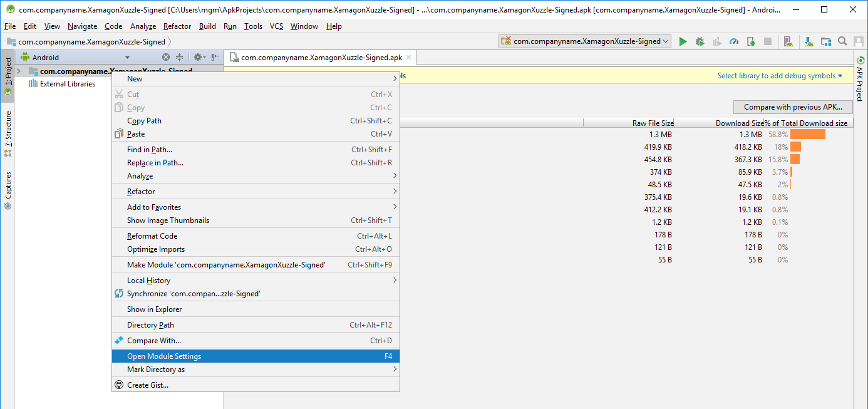Click the 15.8% download size bar

[795, 159]
